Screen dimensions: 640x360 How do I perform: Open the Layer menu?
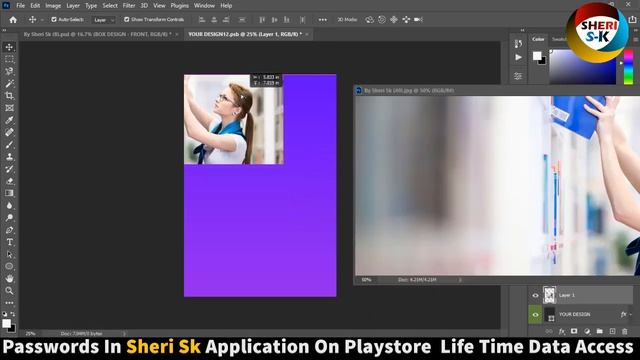tap(73, 6)
